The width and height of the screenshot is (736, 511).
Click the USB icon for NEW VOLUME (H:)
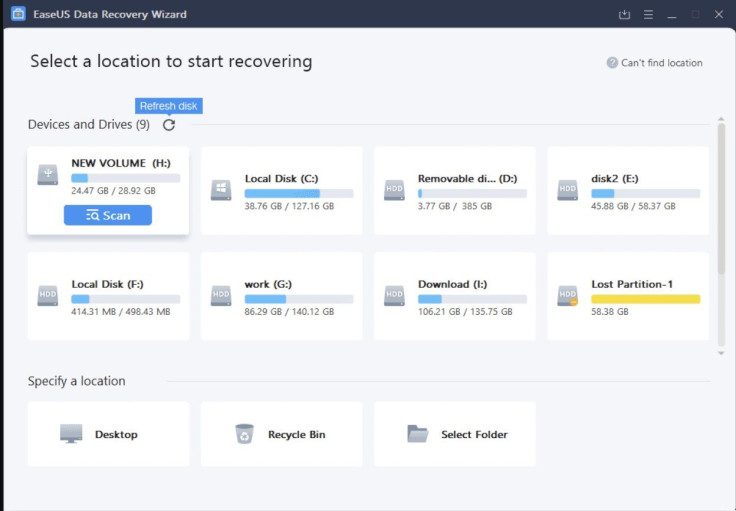48,174
